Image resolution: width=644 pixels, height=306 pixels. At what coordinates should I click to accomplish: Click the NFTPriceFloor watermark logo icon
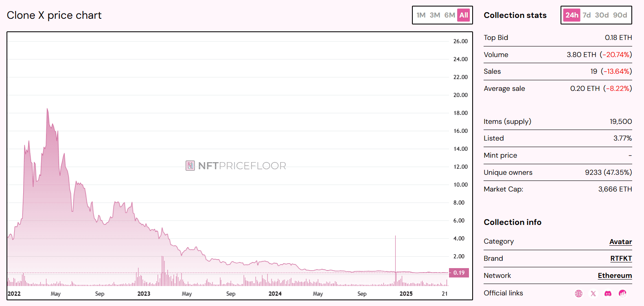(x=190, y=165)
